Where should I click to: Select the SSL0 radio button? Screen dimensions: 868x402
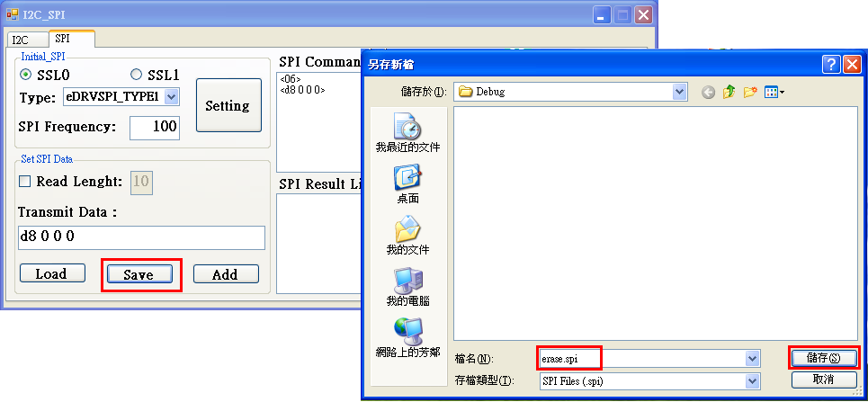[25, 75]
